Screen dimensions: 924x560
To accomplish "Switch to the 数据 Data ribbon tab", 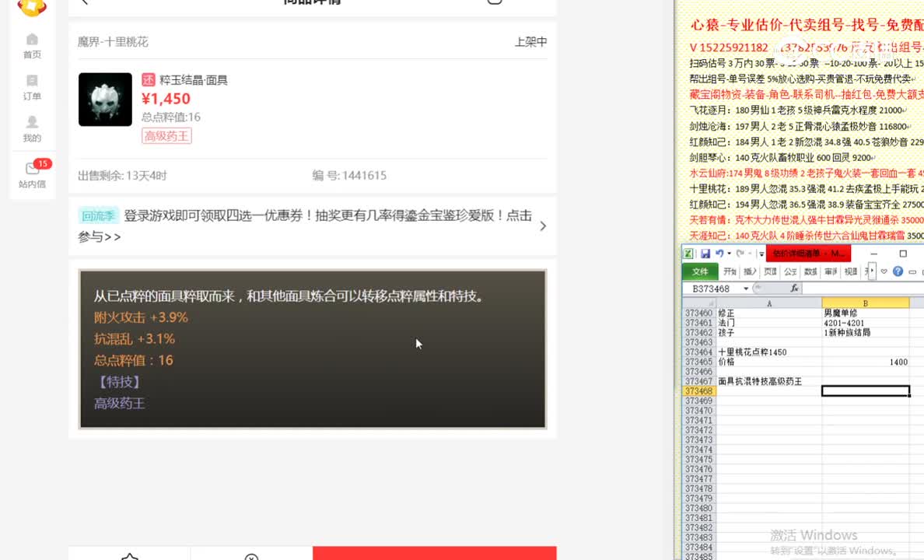I will click(811, 271).
